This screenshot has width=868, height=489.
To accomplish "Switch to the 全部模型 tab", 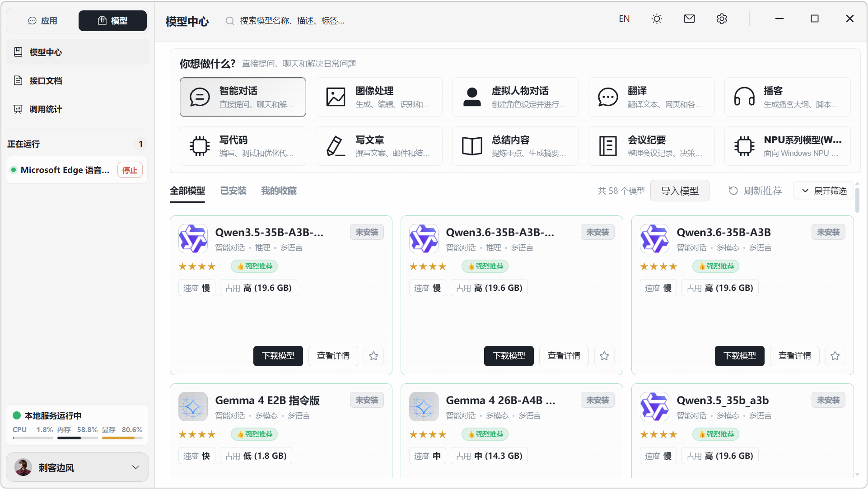I will [187, 191].
